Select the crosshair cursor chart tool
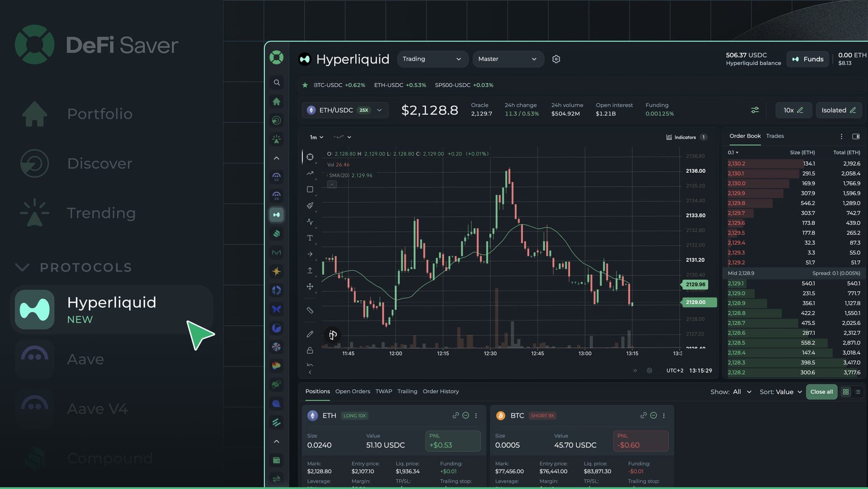This screenshot has height=489, width=868. click(x=310, y=157)
